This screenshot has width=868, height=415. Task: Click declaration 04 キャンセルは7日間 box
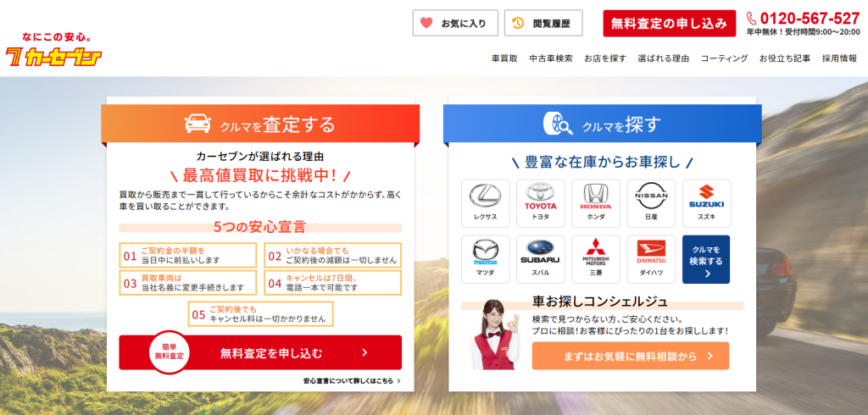point(332,282)
